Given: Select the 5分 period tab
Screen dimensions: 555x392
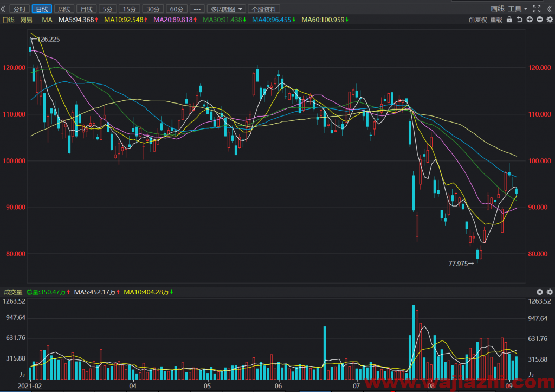Looking at the screenshot, I should [x=108, y=9].
